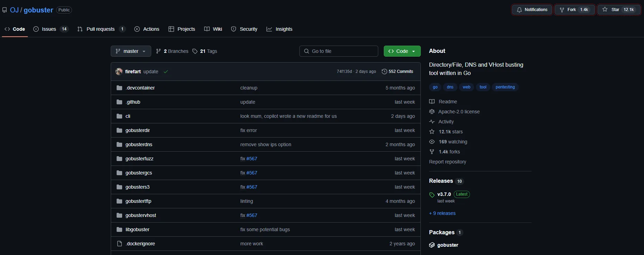This screenshot has height=255, width=644.
Task: View the 2 Branches link
Action: [172, 51]
